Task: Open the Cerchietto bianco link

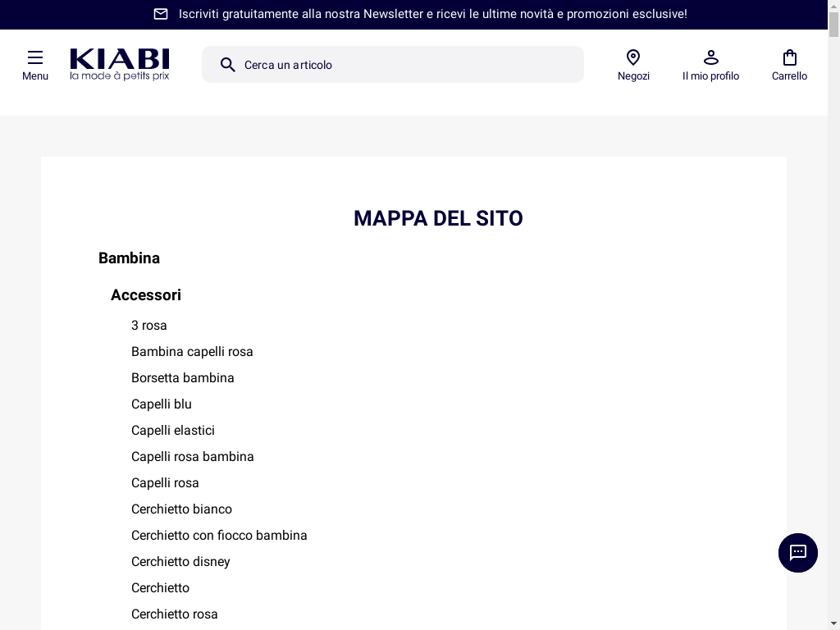Action: tap(181, 509)
